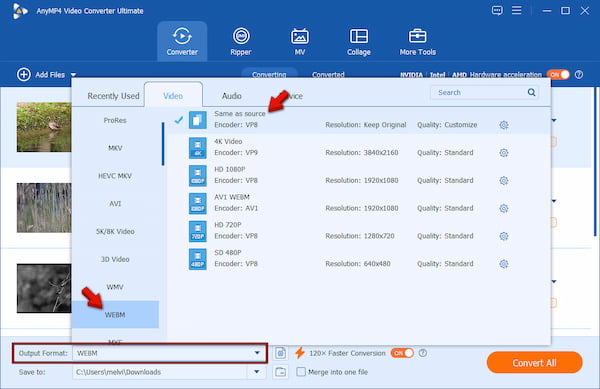Click 'Resolution: 1280x720' text

(x=360, y=236)
